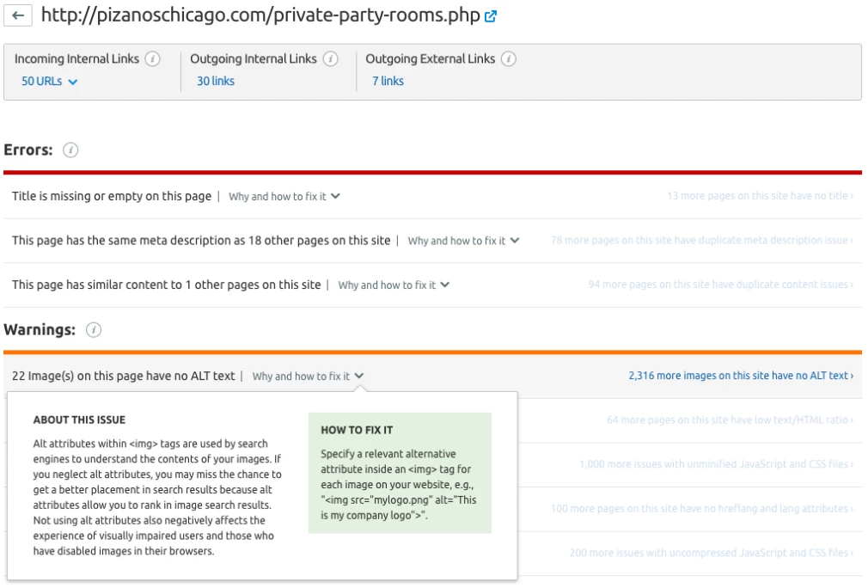This screenshot has height=588, width=868.
Task: Click the info icon next to Outgoing External Links
Action: coord(508,58)
